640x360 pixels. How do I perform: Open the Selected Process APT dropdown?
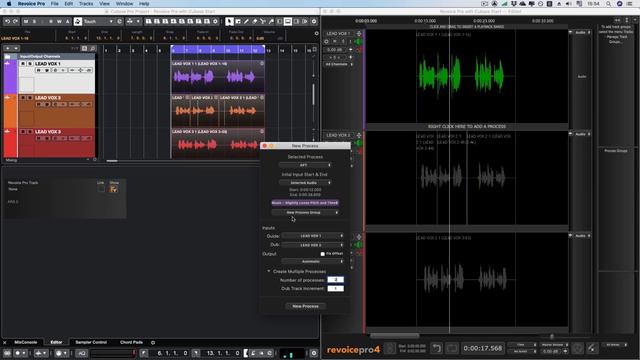click(305, 165)
